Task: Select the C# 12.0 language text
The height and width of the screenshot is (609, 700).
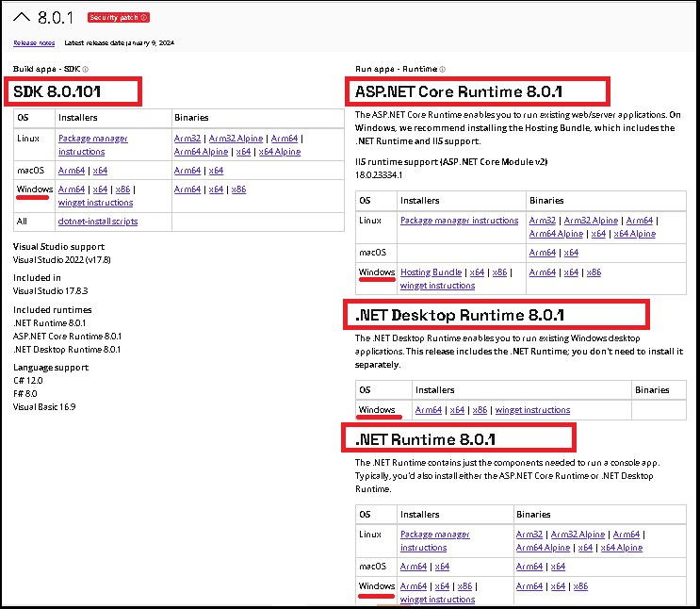Action: point(28,381)
